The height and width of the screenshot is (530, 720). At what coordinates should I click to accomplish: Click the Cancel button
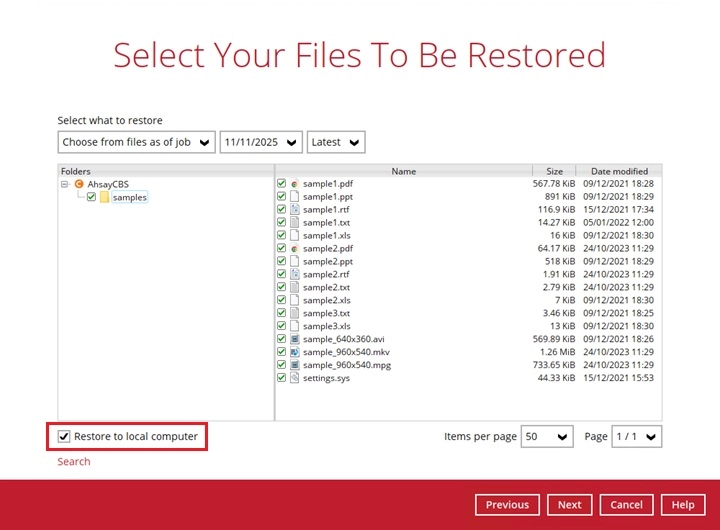626,505
